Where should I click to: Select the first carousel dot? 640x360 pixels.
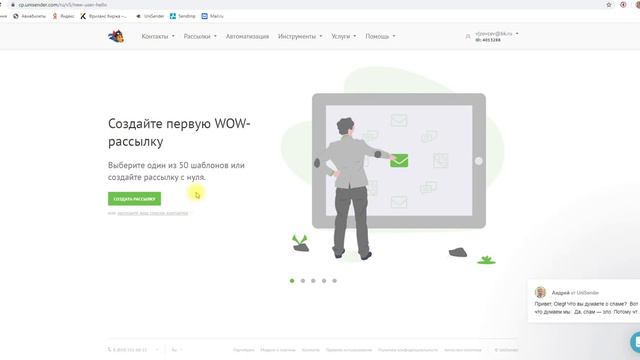pyautogui.click(x=292, y=281)
